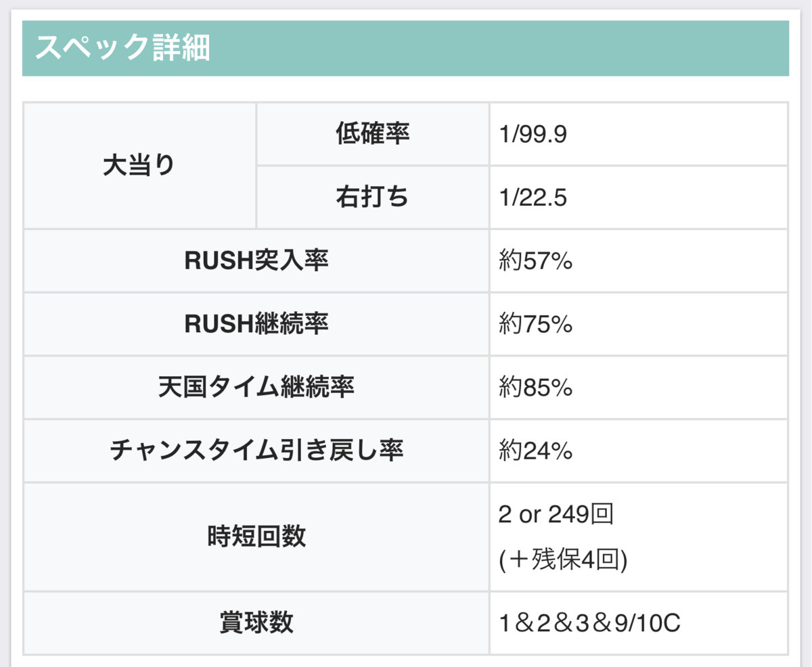This screenshot has width=812, height=667.
Task: Select the 1/22.5 value cell
Action: (639, 198)
